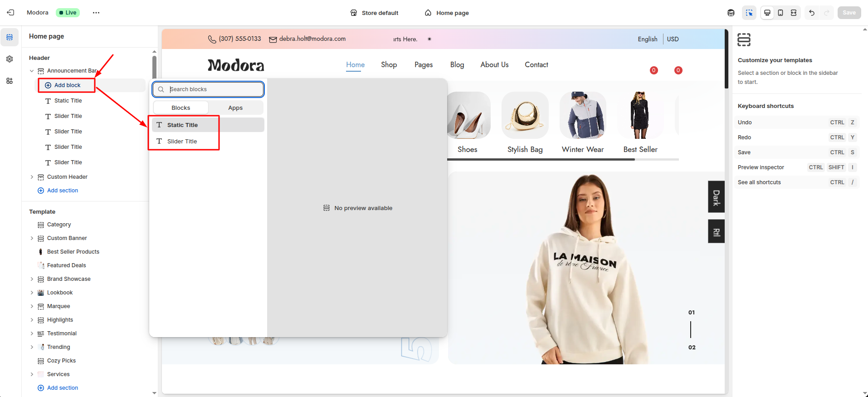Viewport: 868px width, 397px height.
Task: Click the Shop nav link in preview
Action: [389, 65]
